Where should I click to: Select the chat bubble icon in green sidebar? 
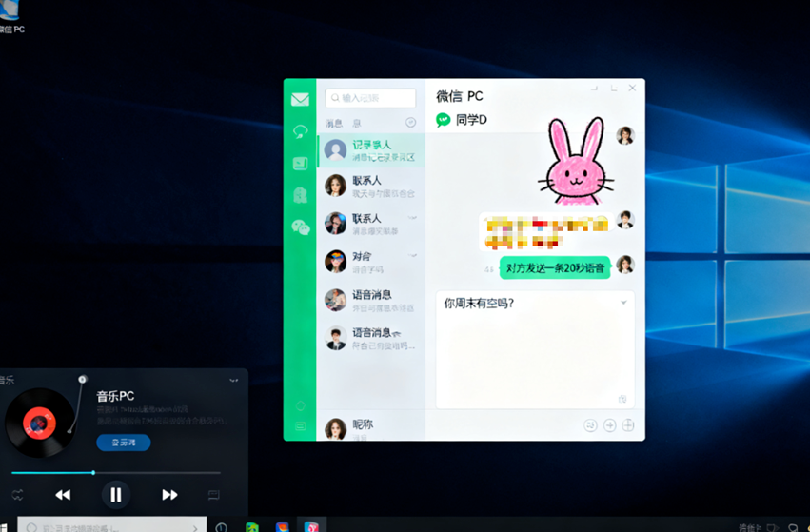coord(300,131)
